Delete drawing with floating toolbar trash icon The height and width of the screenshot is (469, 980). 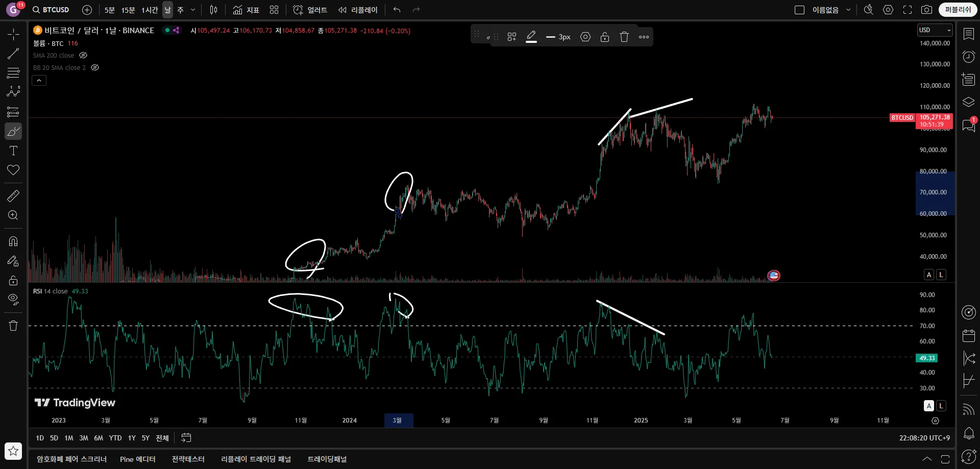pyautogui.click(x=624, y=37)
